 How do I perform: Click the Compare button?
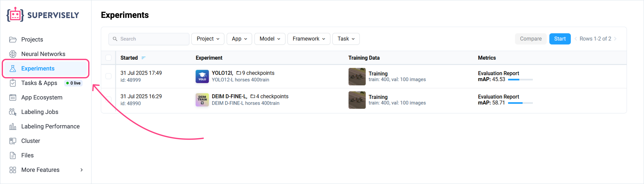pyautogui.click(x=530, y=39)
